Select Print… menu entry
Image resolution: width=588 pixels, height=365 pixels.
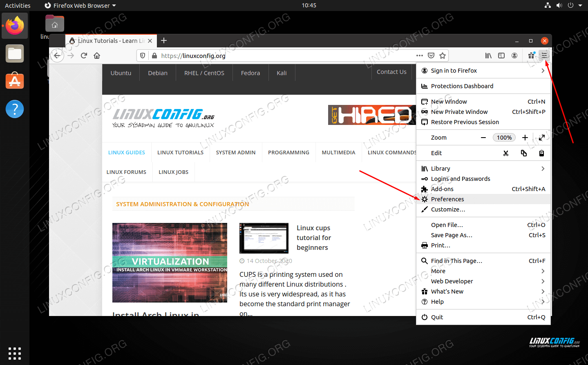coord(483,245)
